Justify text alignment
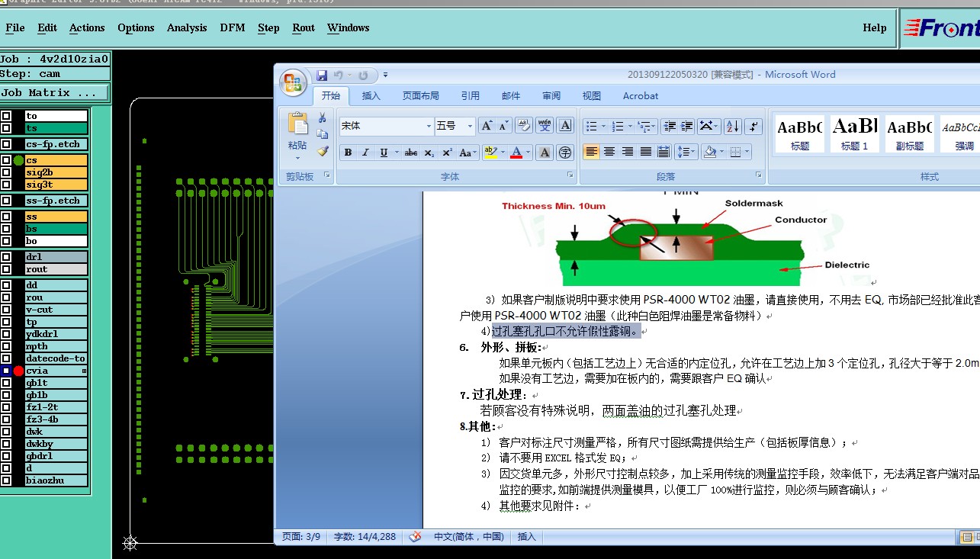 [645, 152]
